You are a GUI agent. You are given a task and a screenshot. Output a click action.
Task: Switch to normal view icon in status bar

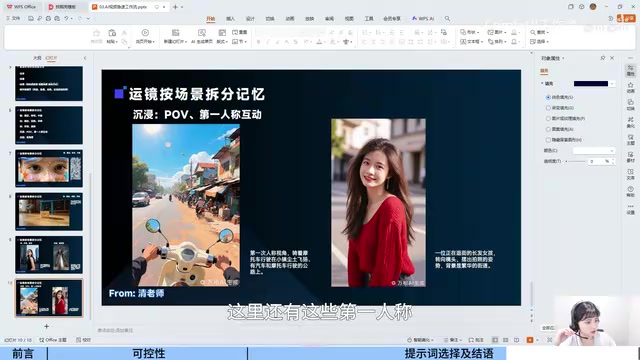495,340
